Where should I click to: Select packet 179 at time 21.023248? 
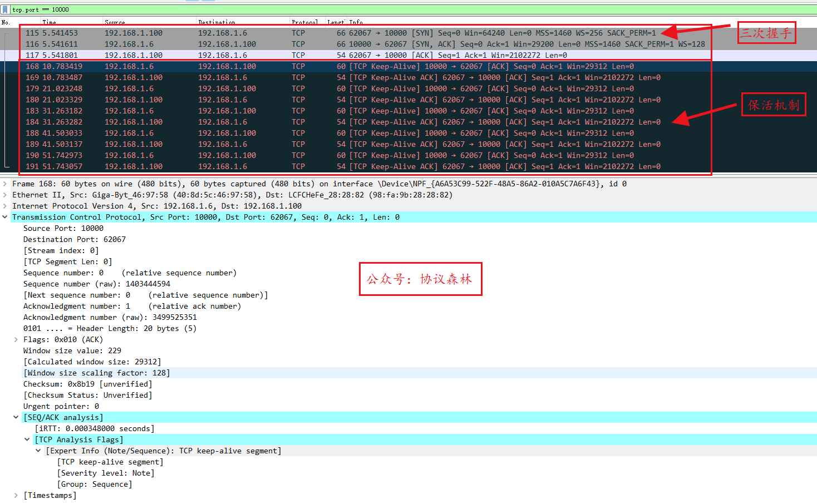[x=408, y=88]
